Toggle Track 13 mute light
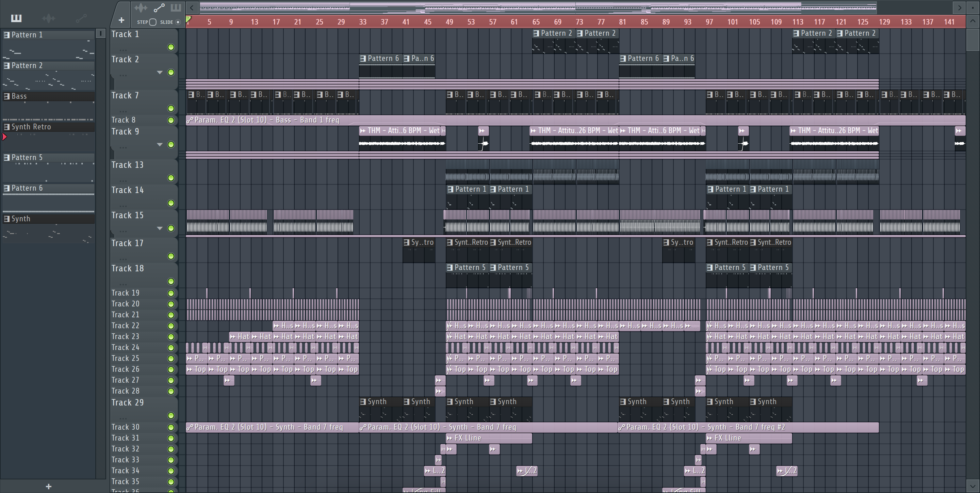The width and height of the screenshot is (980, 493). pyautogui.click(x=171, y=178)
